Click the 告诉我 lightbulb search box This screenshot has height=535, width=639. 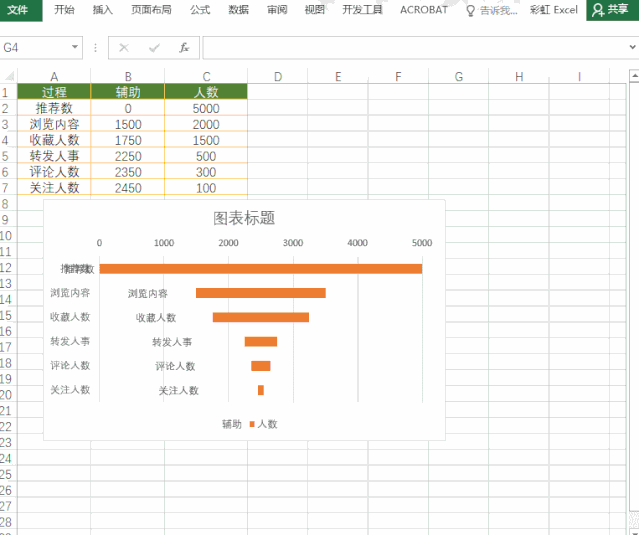pos(492,10)
